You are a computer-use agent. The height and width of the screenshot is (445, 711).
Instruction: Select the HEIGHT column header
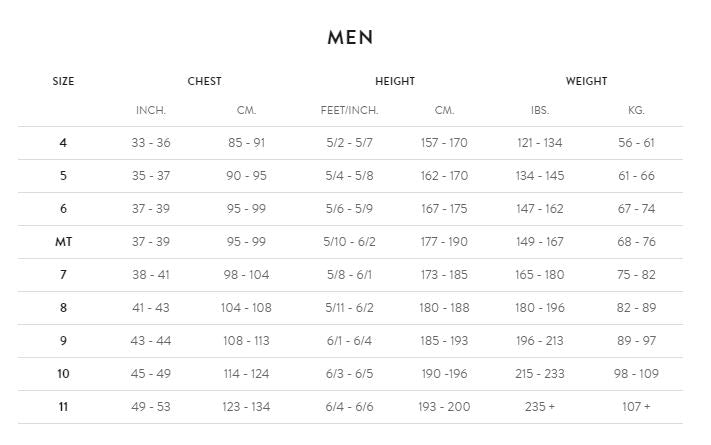point(395,81)
